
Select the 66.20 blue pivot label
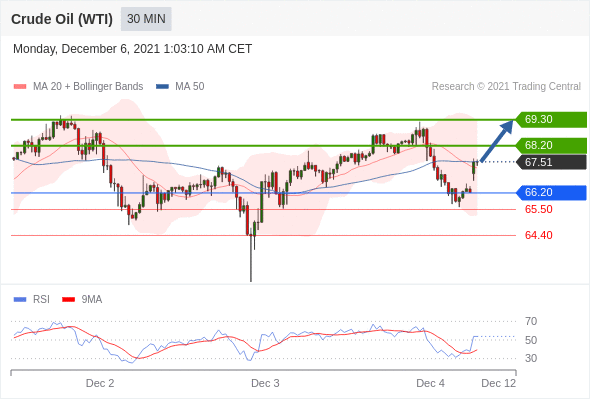click(551, 193)
